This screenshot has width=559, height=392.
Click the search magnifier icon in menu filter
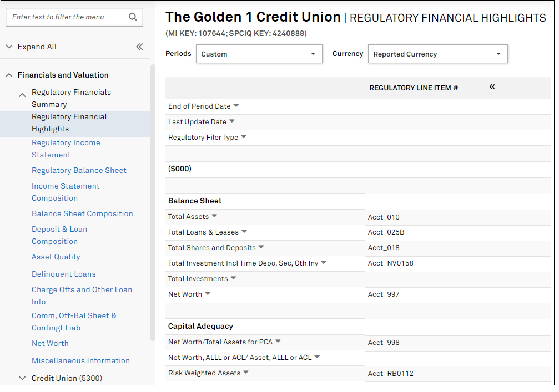(133, 17)
